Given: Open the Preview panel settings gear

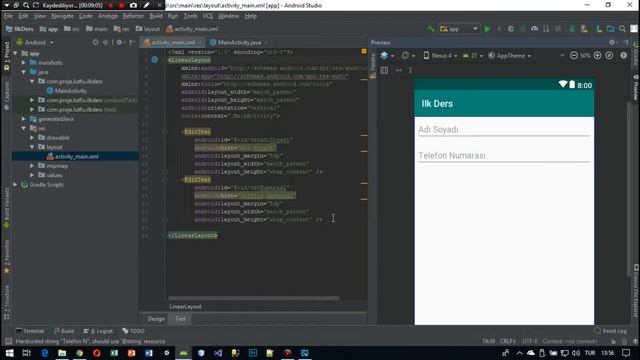Looking at the screenshot, I should coord(612,42).
